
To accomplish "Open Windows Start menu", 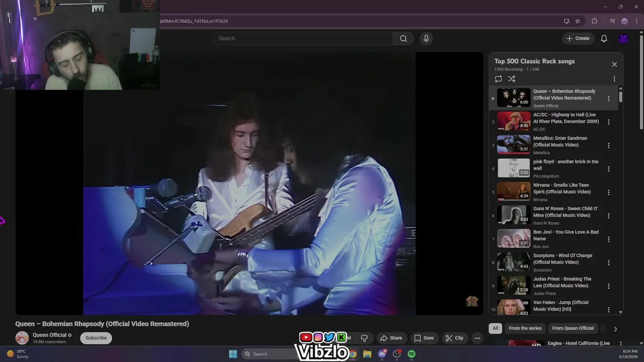I will point(233,354).
